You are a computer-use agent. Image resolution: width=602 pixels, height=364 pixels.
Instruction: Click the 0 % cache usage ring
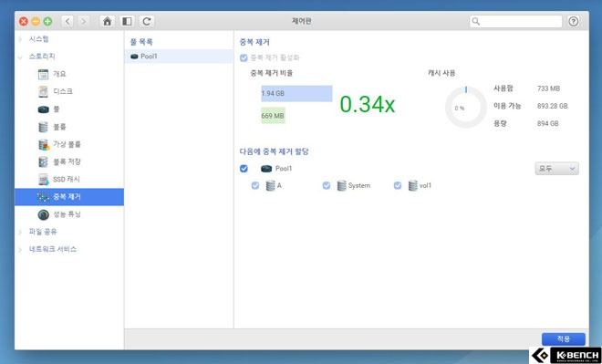466,108
